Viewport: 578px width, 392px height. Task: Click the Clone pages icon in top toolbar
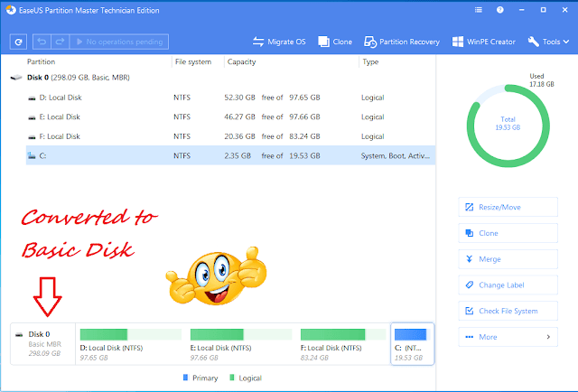[323, 42]
